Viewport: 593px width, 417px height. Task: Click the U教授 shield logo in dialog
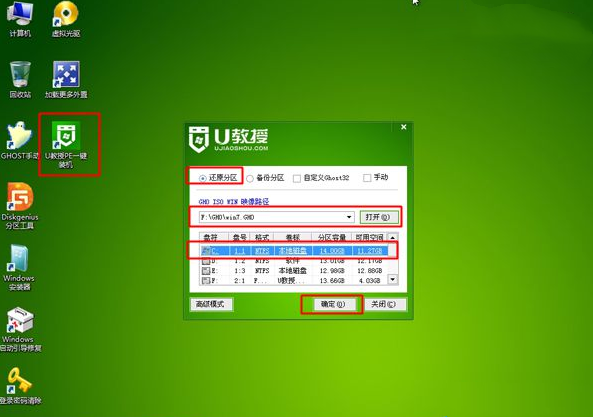coord(199,140)
